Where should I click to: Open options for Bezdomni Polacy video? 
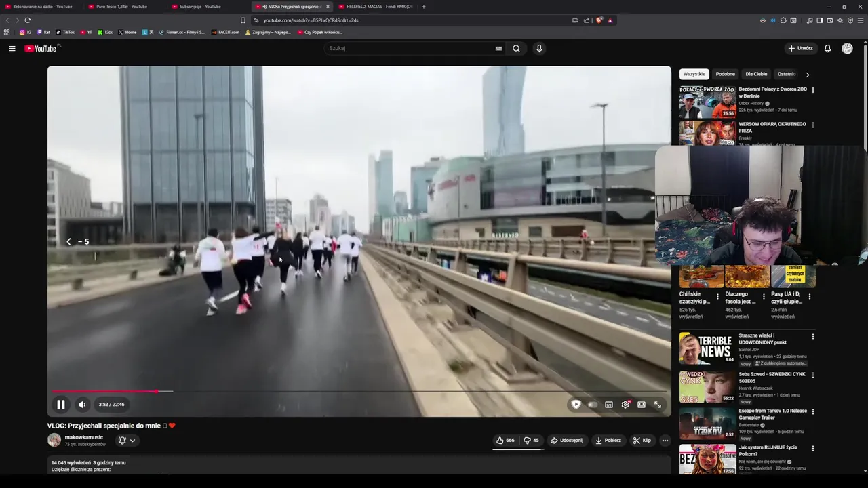[813, 89]
